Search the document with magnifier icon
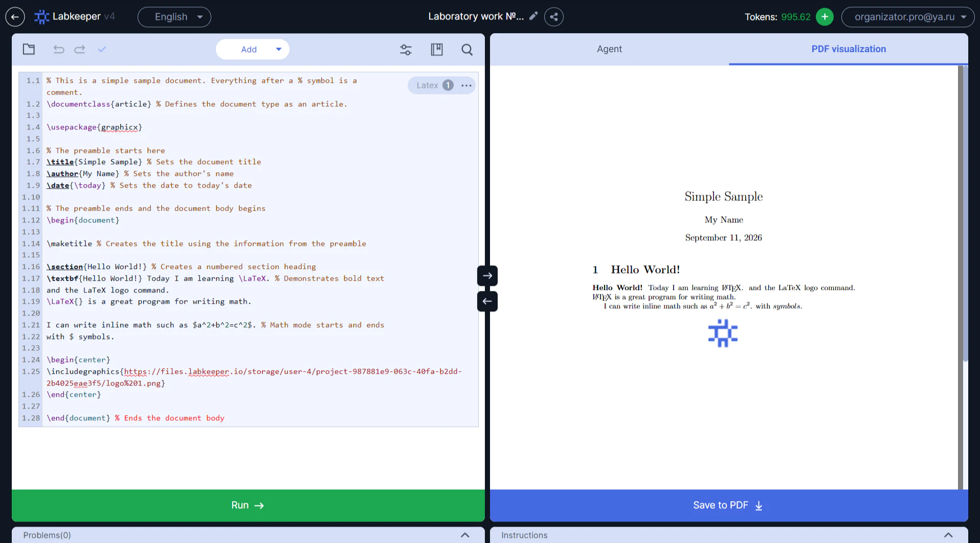Viewport: 980px width, 543px height. pyautogui.click(x=467, y=50)
